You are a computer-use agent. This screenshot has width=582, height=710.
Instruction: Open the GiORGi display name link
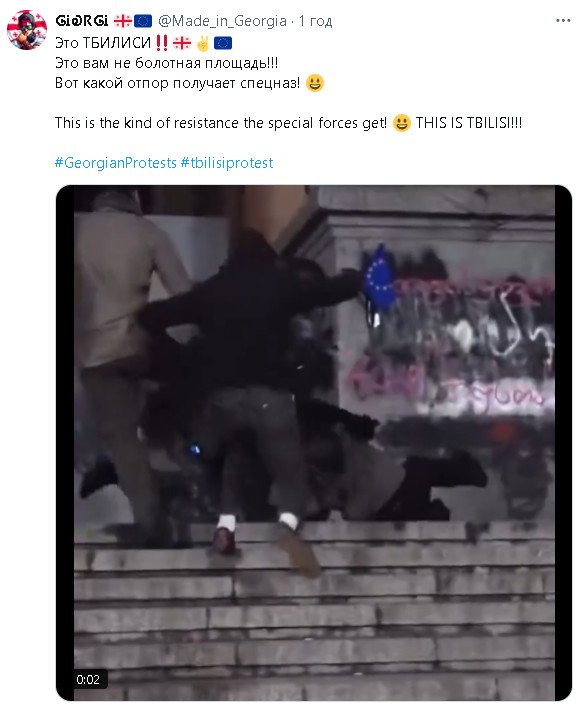pos(82,20)
